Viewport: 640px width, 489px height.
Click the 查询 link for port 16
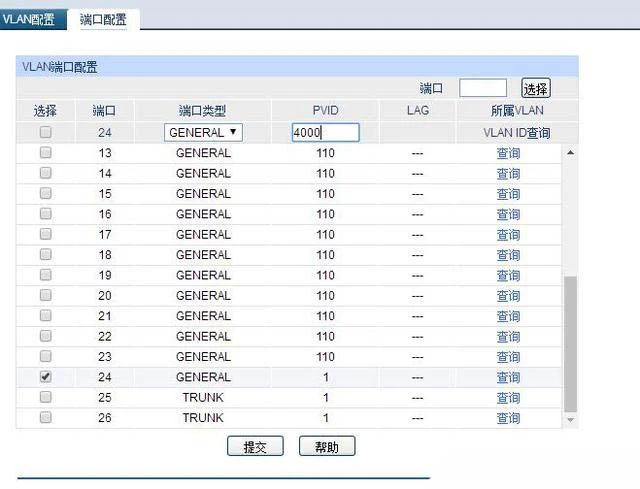tap(508, 214)
